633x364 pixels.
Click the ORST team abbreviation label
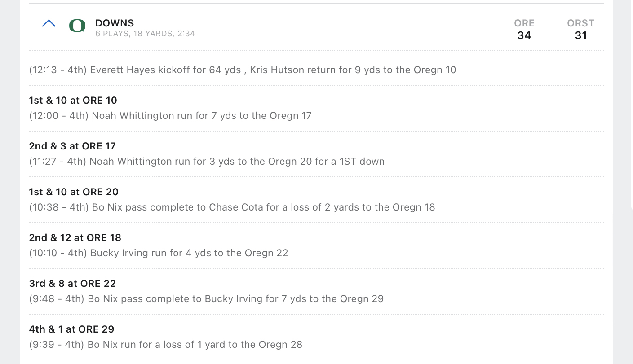click(580, 23)
